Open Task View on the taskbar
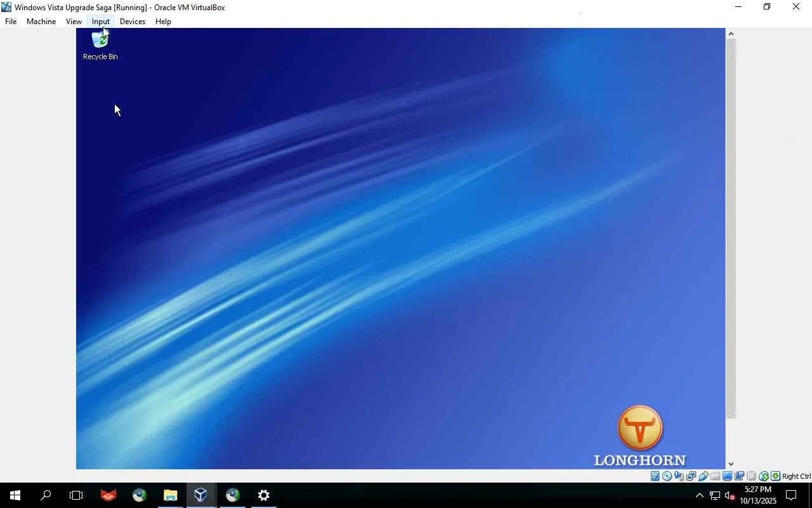This screenshot has width=812, height=508. coord(76,495)
